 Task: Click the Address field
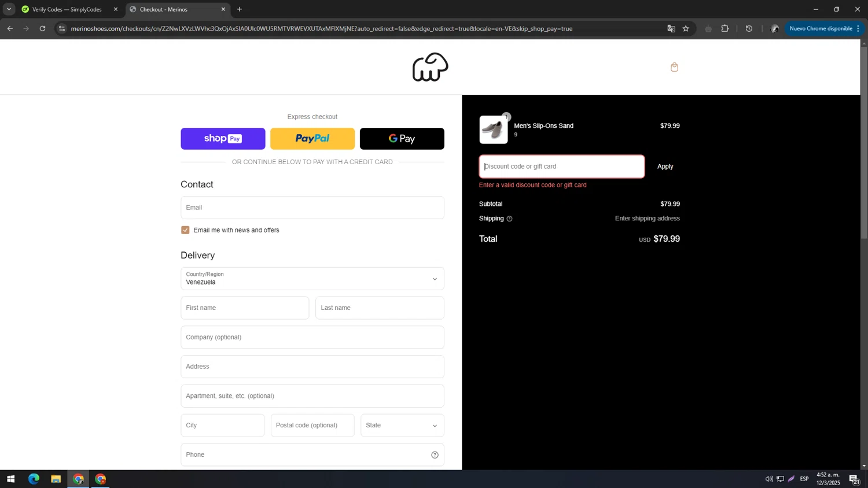click(312, 367)
